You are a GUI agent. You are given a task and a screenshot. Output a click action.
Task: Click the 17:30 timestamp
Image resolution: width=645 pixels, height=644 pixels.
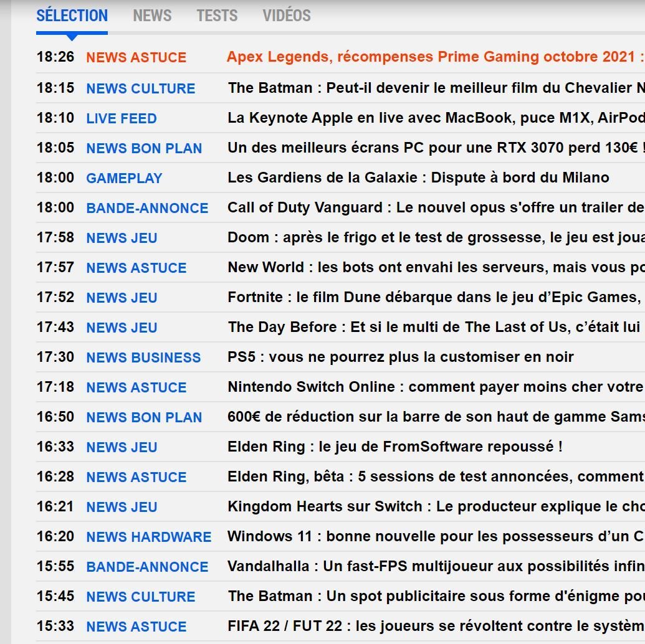point(55,357)
